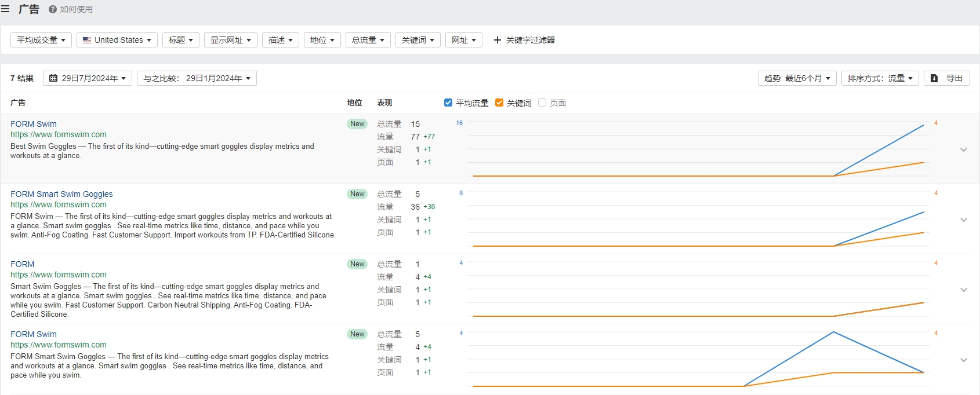980x395 pixels.
Task: Click the 7 结果 results count
Action: pos(22,78)
